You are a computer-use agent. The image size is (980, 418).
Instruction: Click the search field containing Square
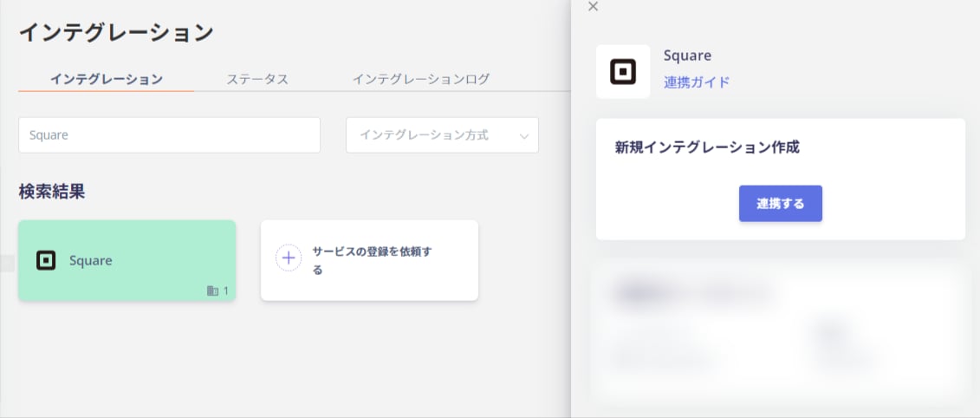(169, 135)
